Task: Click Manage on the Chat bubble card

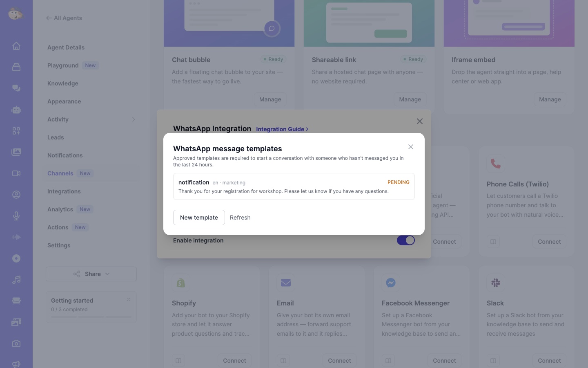Action: pyautogui.click(x=270, y=99)
